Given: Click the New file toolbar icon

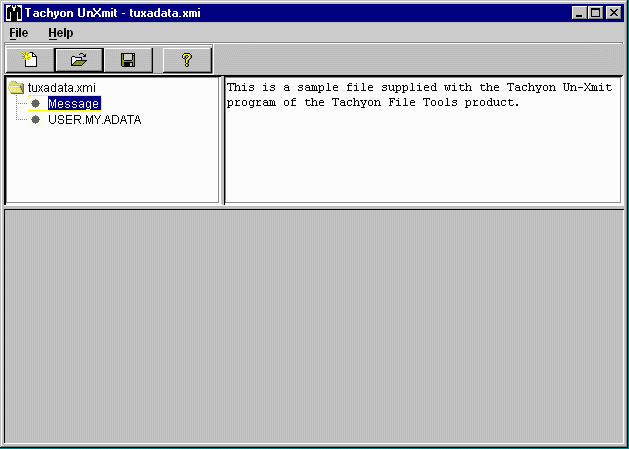Looking at the screenshot, I should point(30,60).
